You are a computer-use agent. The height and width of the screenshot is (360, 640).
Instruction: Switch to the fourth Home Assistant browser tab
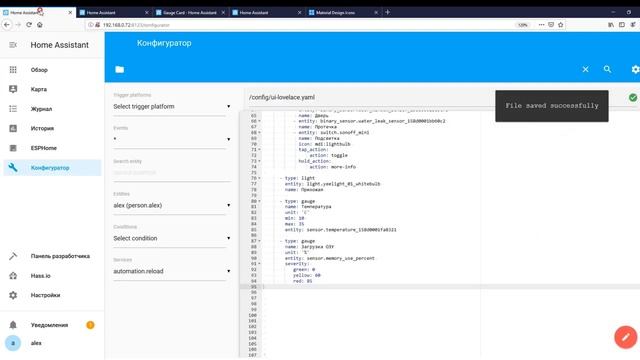266,13
